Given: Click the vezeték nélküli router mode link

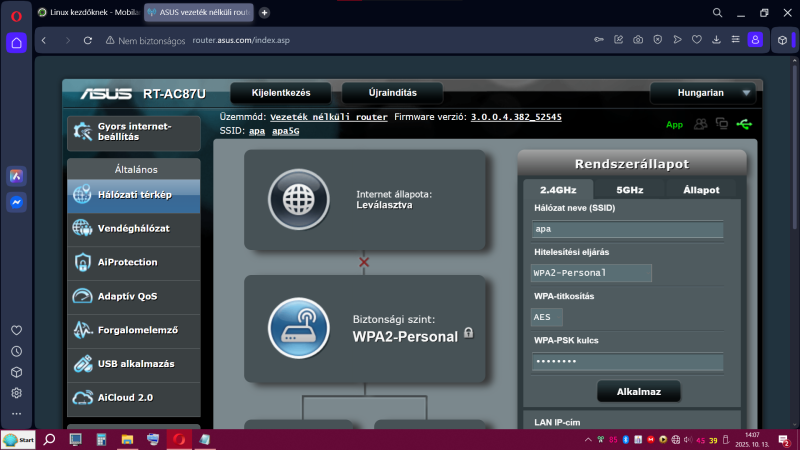Looking at the screenshot, I should pyautogui.click(x=329, y=117).
